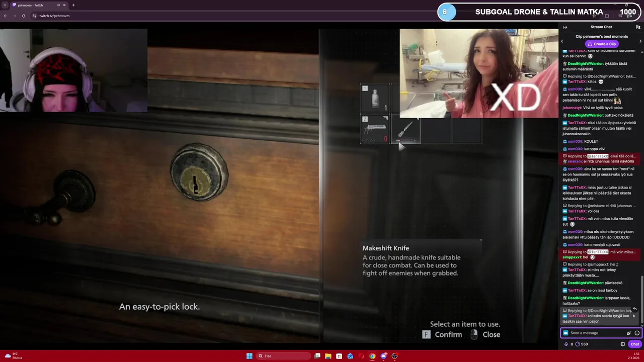Image resolution: width=644 pixels, height=362 pixels.
Task: Click the taskbar search box "Hae"
Action: (283, 356)
